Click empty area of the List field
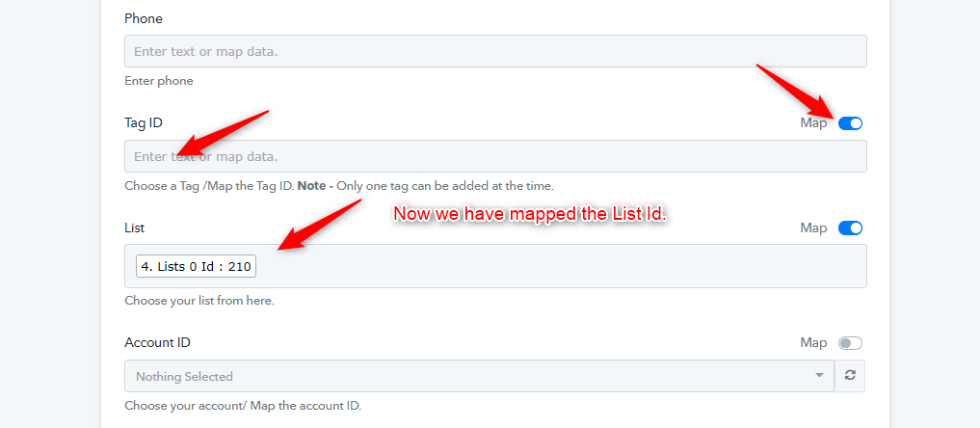 [x=556, y=266]
